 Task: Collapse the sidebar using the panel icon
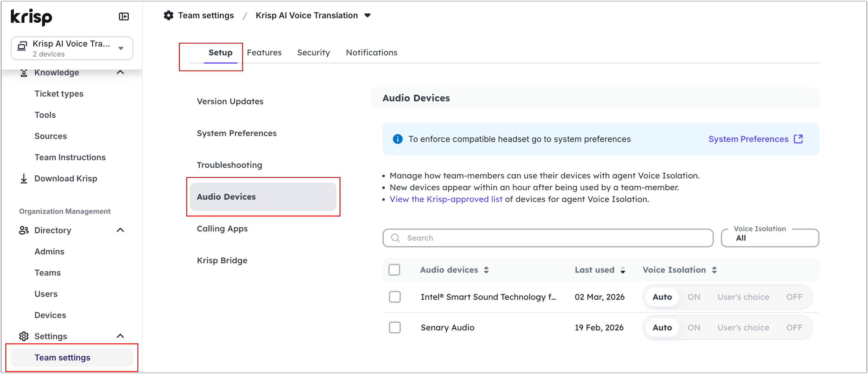pos(124,16)
